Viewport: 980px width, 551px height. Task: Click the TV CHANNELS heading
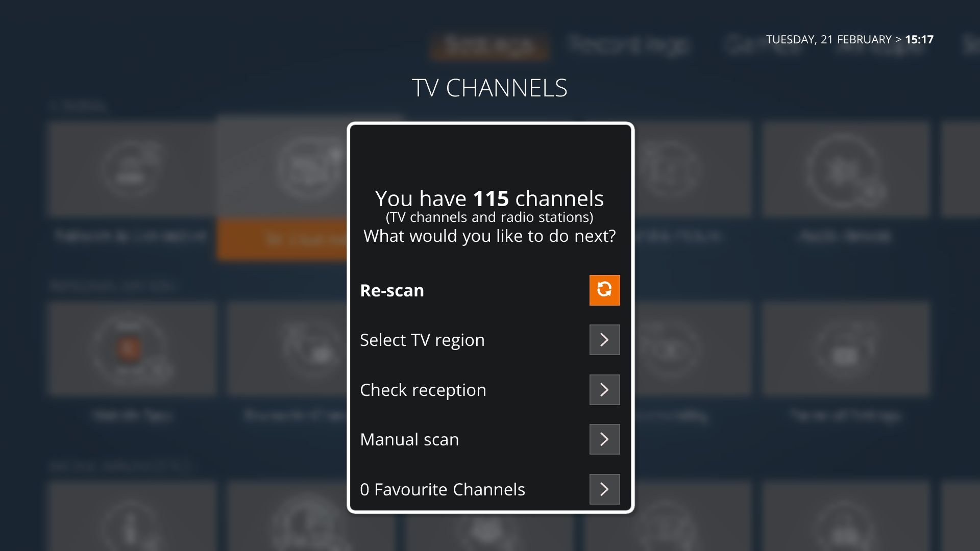coord(489,88)
